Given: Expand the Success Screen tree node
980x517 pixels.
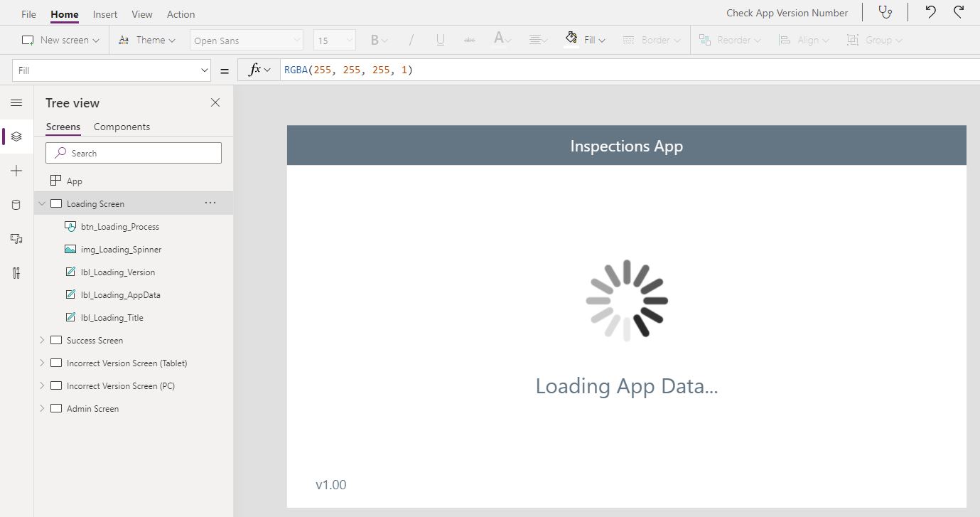Looking at the screenshot, I should (x=42, y=340).
